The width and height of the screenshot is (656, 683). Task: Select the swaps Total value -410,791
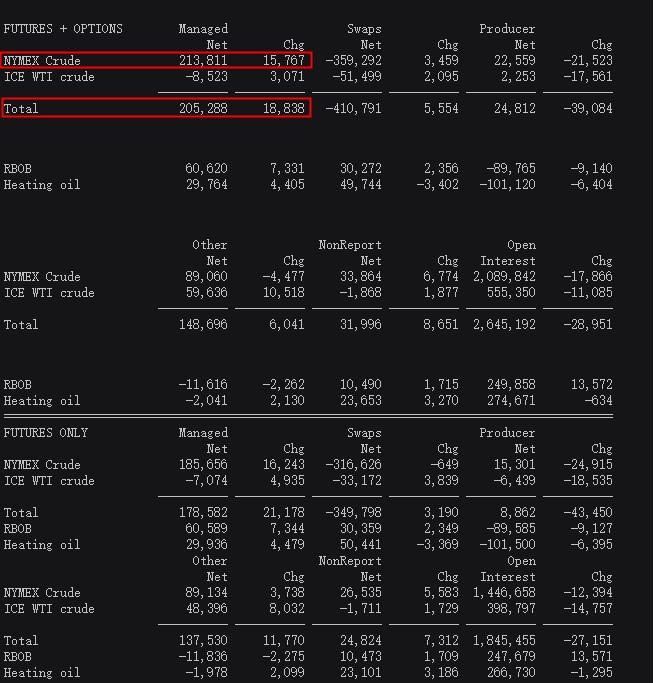[x=353, y=108]
